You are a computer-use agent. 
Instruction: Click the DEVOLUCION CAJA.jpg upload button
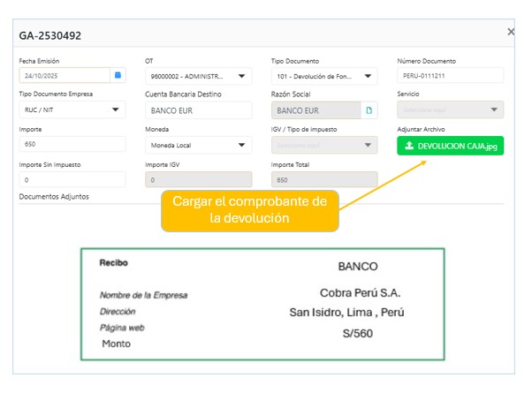pos(450,146)
